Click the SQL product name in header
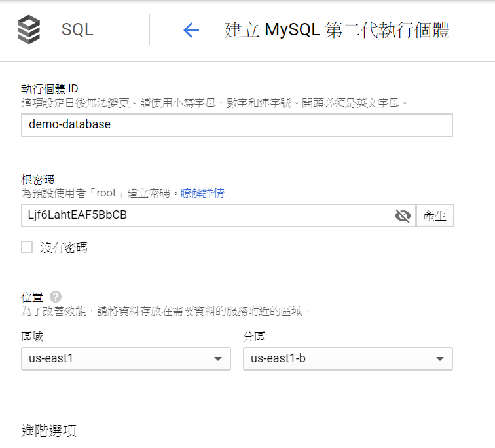The image size is (495, 448). 77,29
